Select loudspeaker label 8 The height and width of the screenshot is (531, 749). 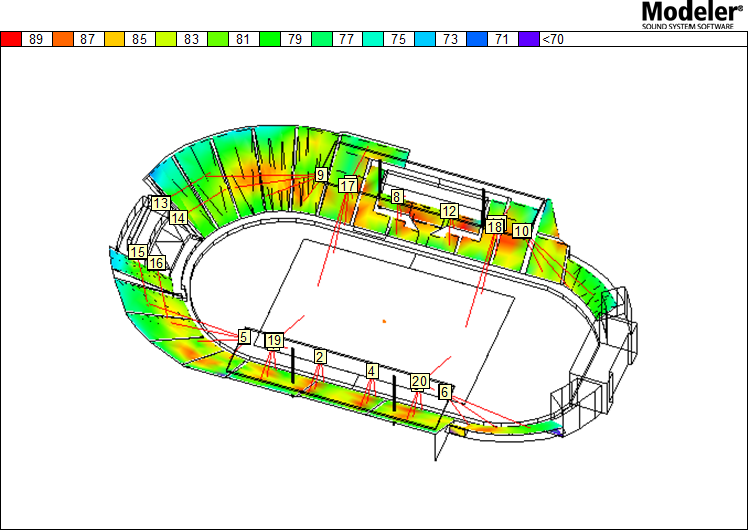point(397,198)
